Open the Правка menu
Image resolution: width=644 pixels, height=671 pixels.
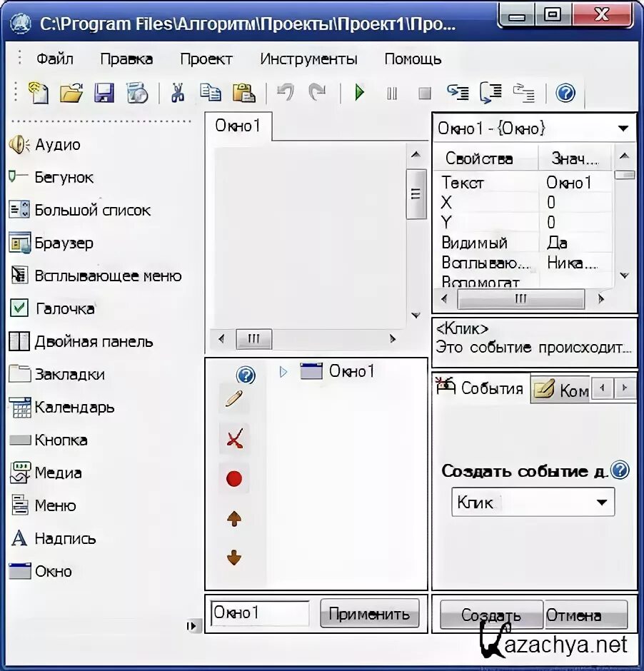pyautogui.click(x=126, y=59)
